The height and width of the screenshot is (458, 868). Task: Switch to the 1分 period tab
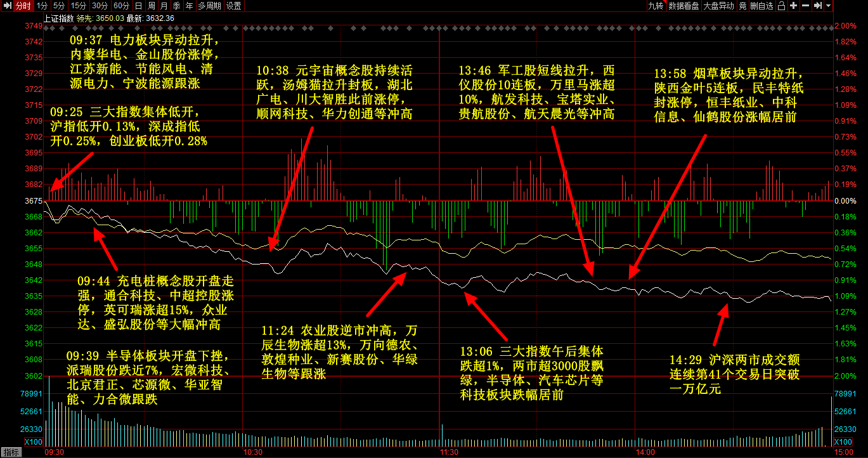click(x=42, y=6)
